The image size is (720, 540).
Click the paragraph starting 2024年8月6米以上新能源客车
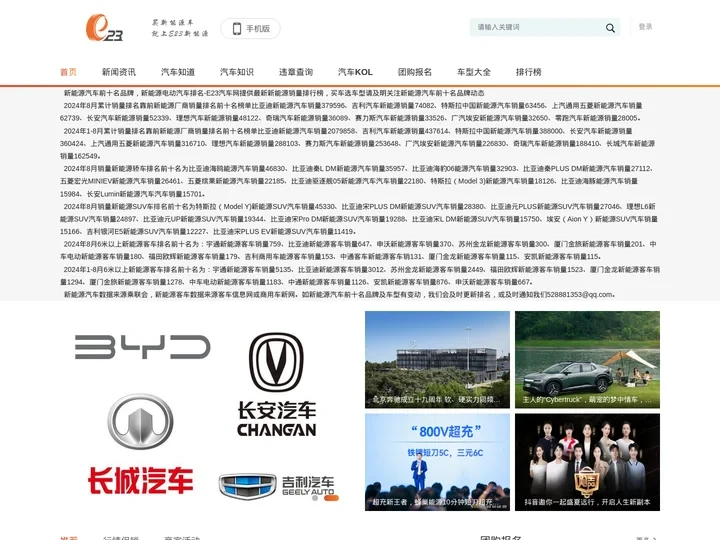pos(358,250)
